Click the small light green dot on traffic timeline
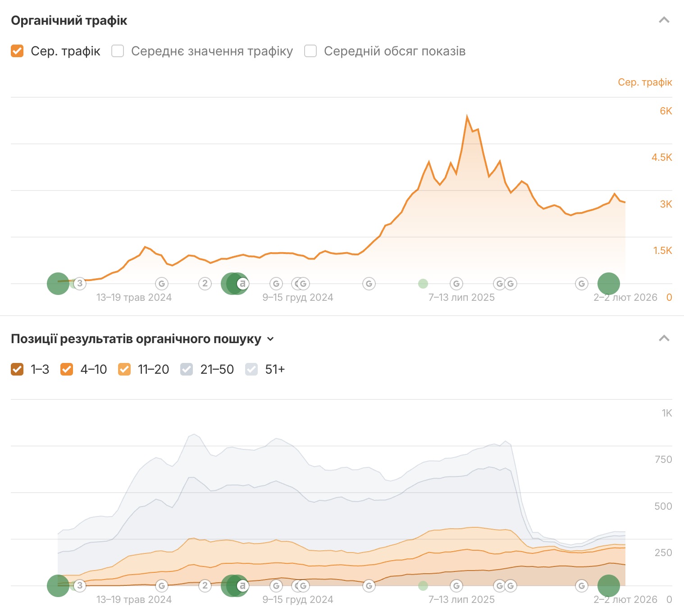Screen dimensions: 684x616 pyautogui.click(x=423, y=284)
